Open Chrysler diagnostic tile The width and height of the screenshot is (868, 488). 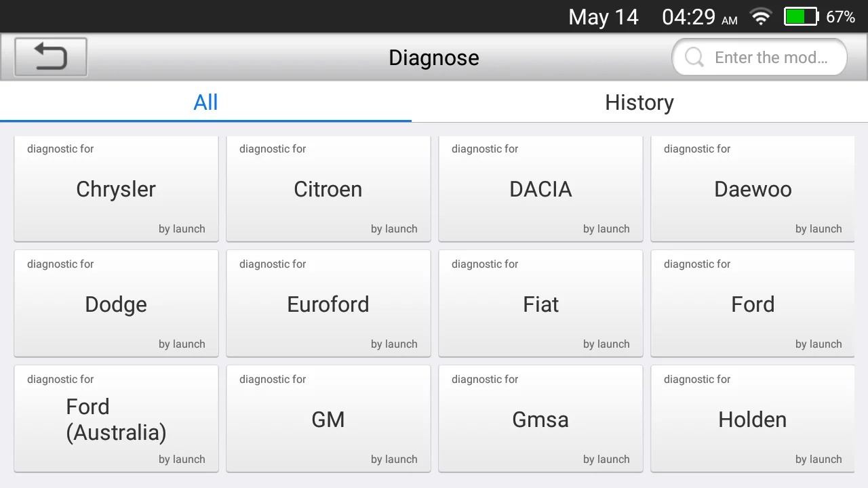[x=116, y=189]
